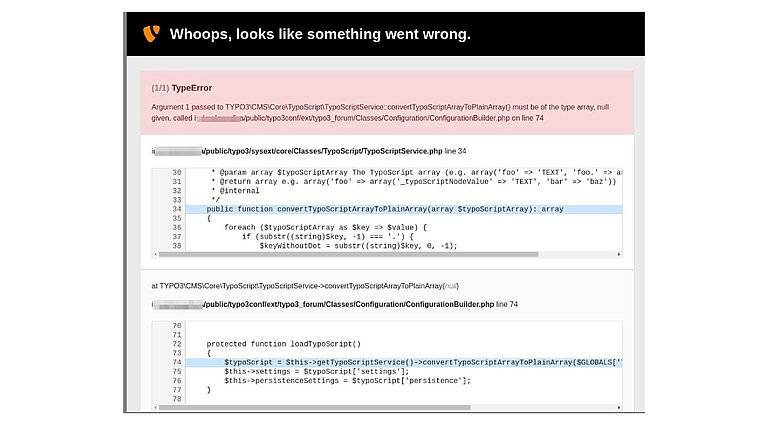Click line number 70 in second code block
768x425 pixels.
pyautogui.click(x=177, y=326)
